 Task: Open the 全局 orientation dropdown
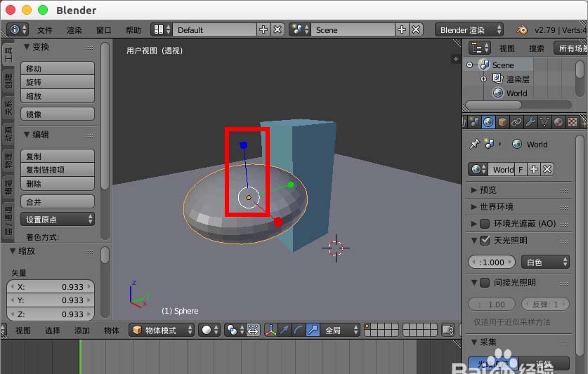(x=340, y=330)
